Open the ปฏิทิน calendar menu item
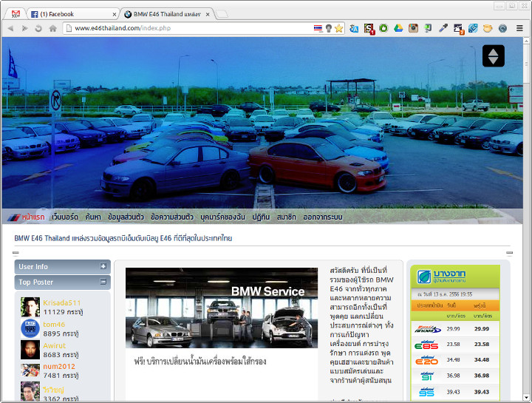This screenshot has width=532, height=403. coord(261,217)
